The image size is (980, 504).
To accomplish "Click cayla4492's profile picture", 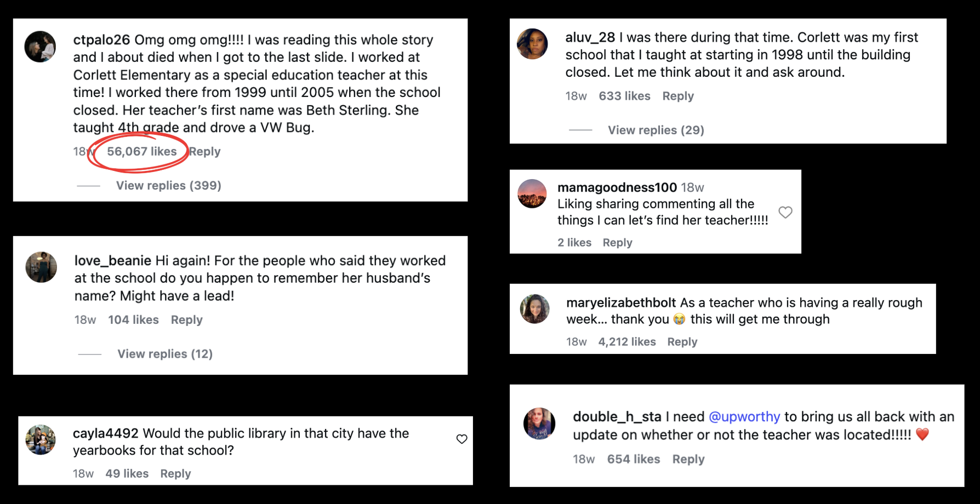I will point(41,439).
